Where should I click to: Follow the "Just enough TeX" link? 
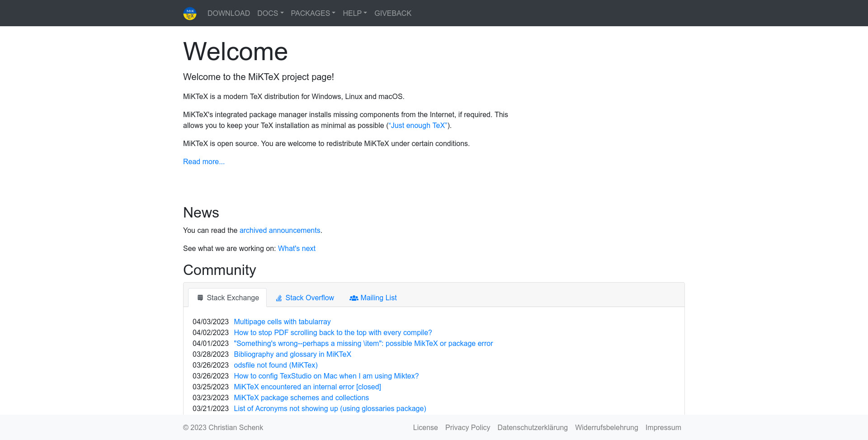point(418,126)
